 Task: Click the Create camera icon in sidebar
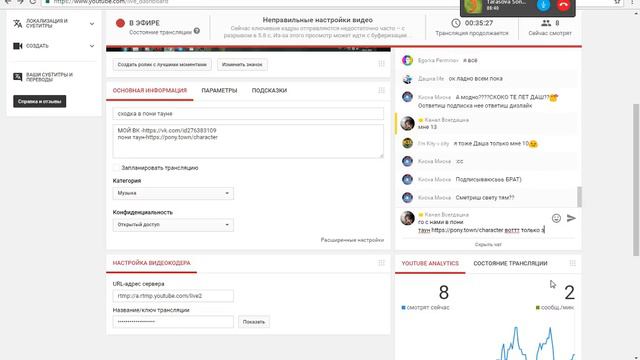pyautogui.click(x=18, y=46)
